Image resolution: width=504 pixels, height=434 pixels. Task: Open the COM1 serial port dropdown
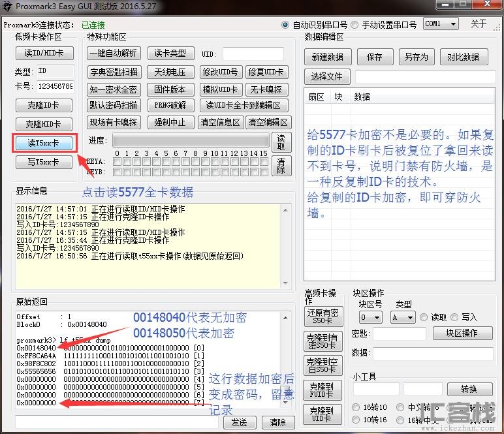(x=441, y=23)
